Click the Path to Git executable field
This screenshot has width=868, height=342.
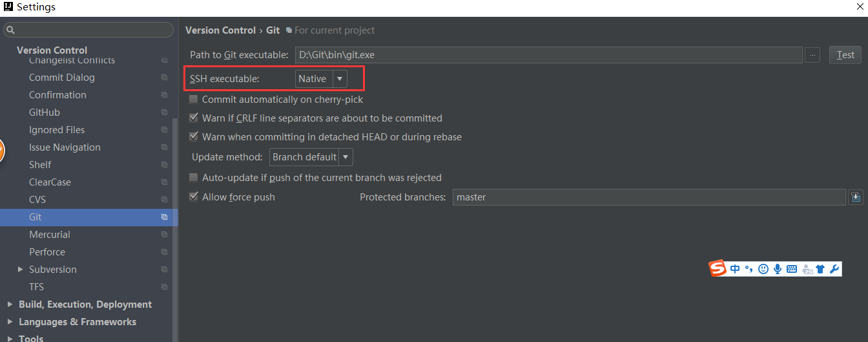(x=548, y=55)
